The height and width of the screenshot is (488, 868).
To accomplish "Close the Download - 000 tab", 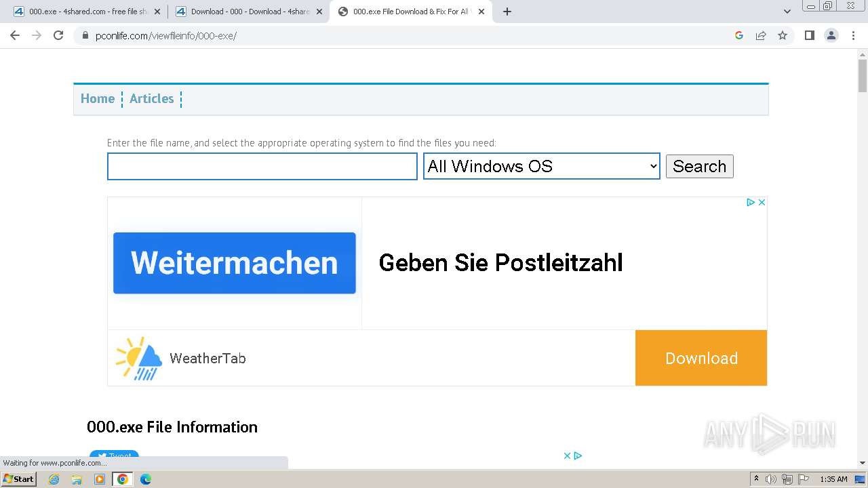I will coord(319,12).
